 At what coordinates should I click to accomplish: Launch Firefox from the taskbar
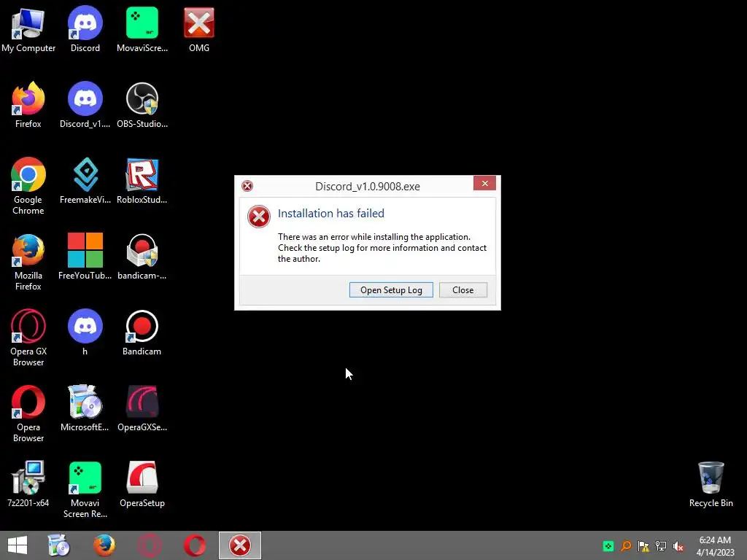[x=104, y=545]
